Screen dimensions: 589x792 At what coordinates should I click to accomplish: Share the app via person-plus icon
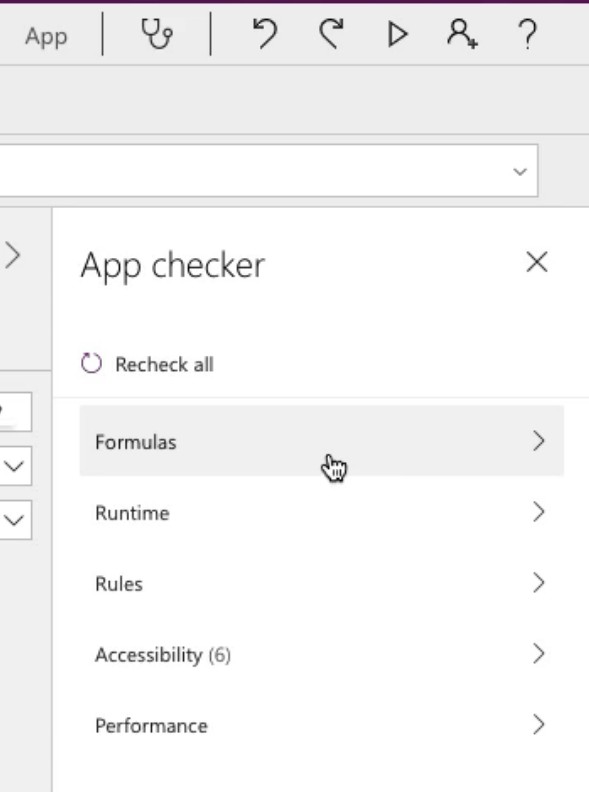click(462, 34)
